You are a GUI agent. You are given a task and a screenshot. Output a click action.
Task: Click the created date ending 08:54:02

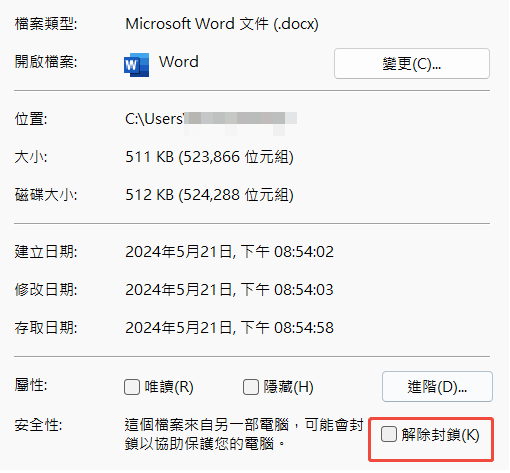[229, 252]
